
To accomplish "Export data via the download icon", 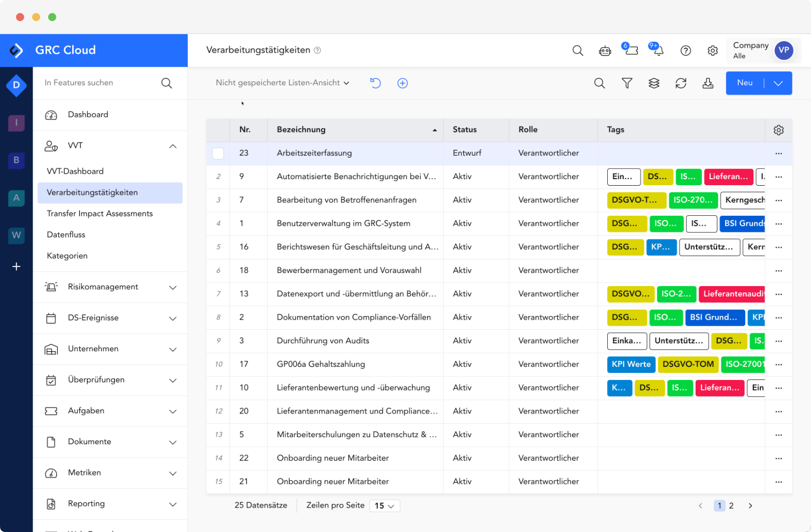I will pos(708,83).
